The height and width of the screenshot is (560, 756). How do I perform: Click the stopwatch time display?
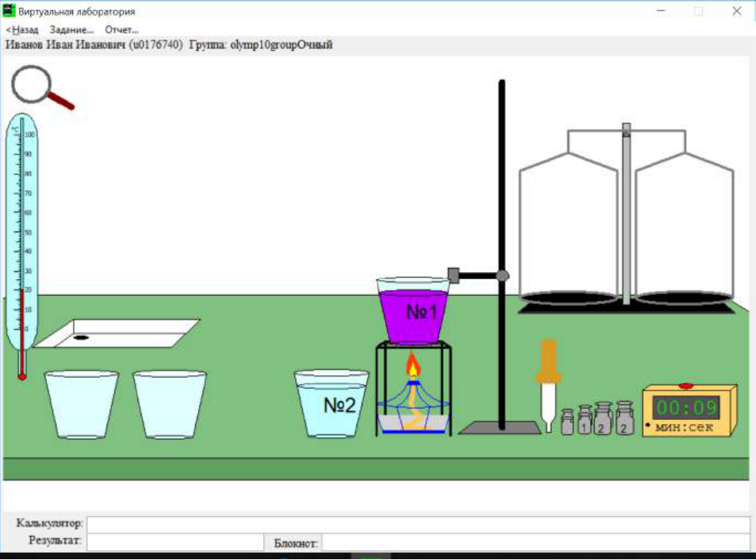click(x=686, y=408)
